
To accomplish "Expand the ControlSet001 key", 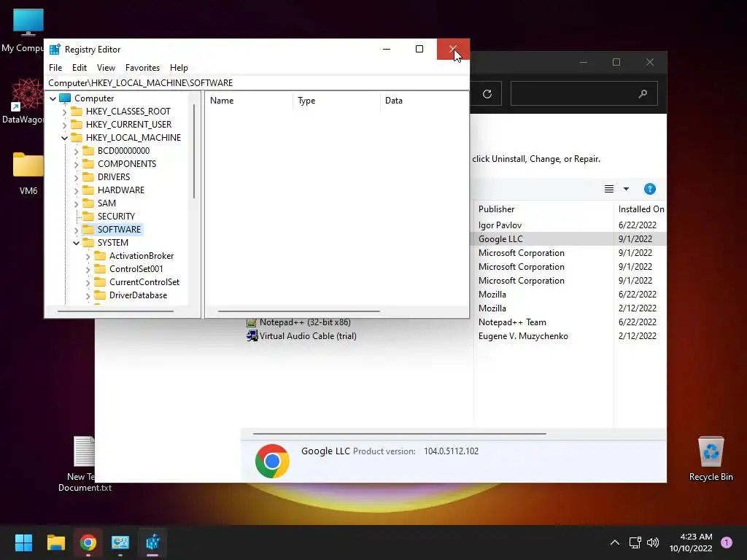I will tap(88, 270).
